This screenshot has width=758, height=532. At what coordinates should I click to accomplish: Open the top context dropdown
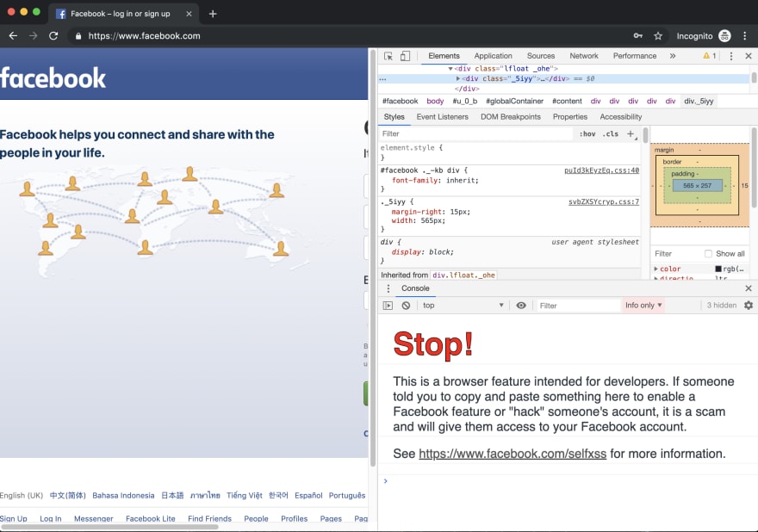pyautogui.click(x=463, y=306)
